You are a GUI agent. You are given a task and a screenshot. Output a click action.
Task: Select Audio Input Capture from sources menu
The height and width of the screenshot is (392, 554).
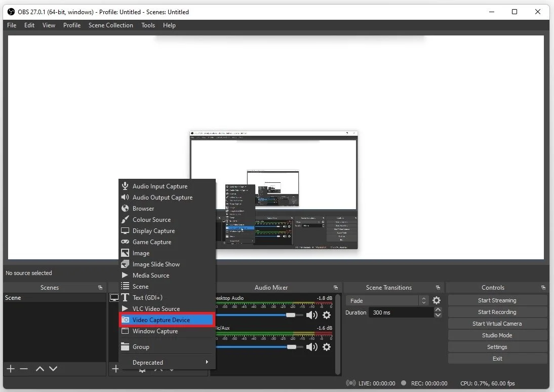[167, 186]
